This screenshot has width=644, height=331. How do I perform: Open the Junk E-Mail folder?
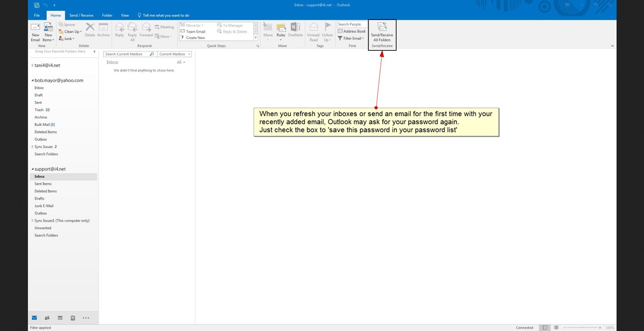[44, 206]
